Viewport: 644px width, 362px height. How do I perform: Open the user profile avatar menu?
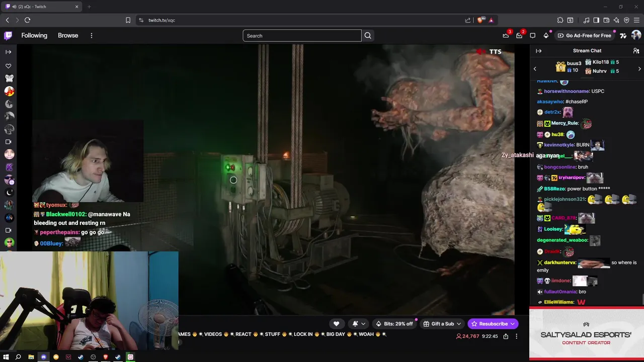pyautogui.click(x=636, y=35)
